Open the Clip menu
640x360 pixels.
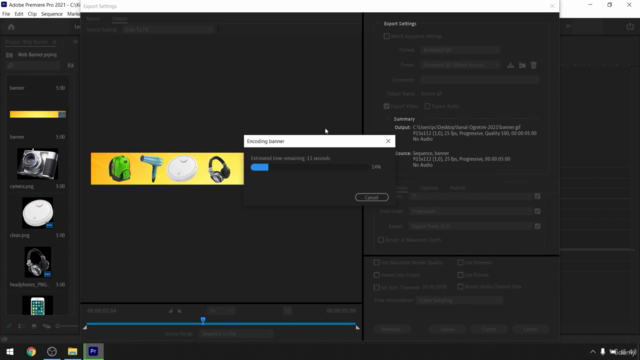click(x=32, y=14)
